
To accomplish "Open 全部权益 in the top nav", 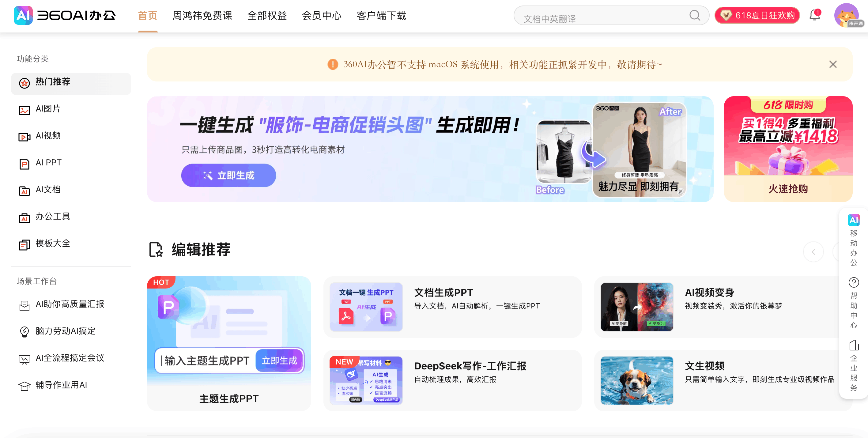I will tap(267, 16).
